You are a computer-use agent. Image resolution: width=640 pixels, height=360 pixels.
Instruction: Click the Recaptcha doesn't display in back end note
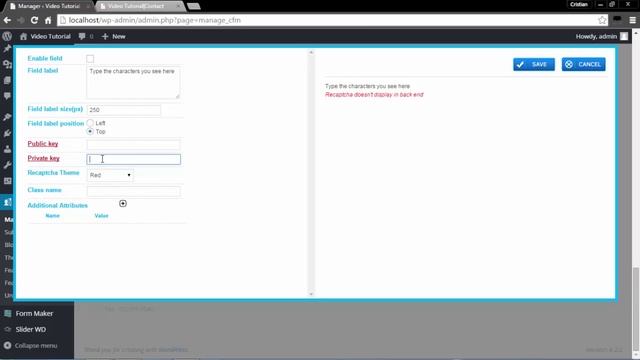click(x=374, y=95)
